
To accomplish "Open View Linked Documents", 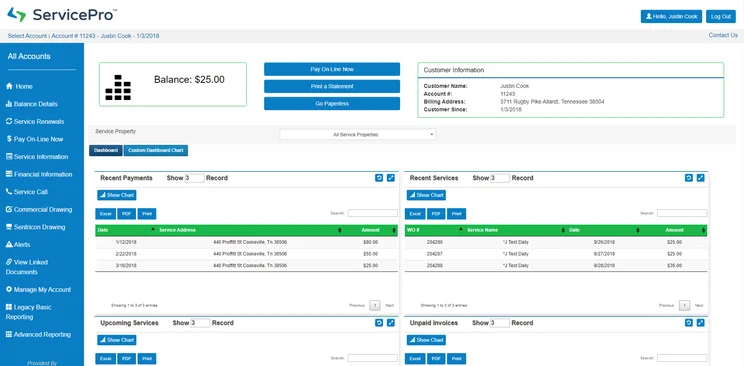I will (27, 267).
